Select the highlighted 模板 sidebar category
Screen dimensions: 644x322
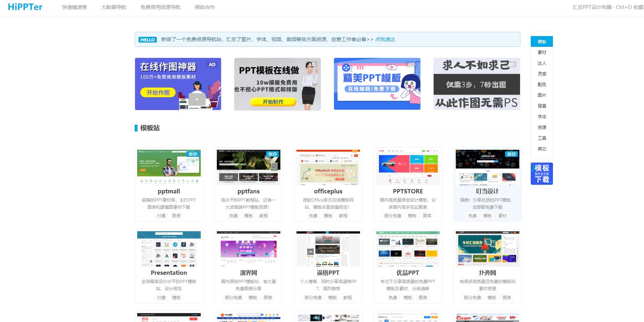(541, 41)
